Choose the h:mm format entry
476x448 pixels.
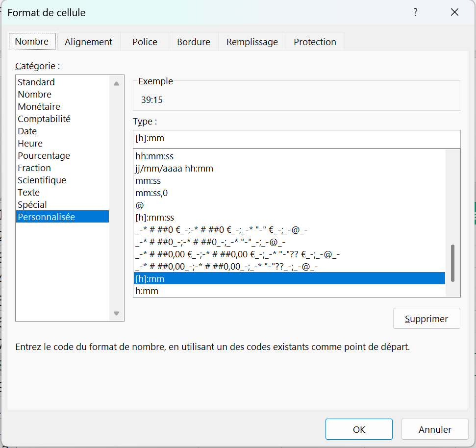point(289,291)
